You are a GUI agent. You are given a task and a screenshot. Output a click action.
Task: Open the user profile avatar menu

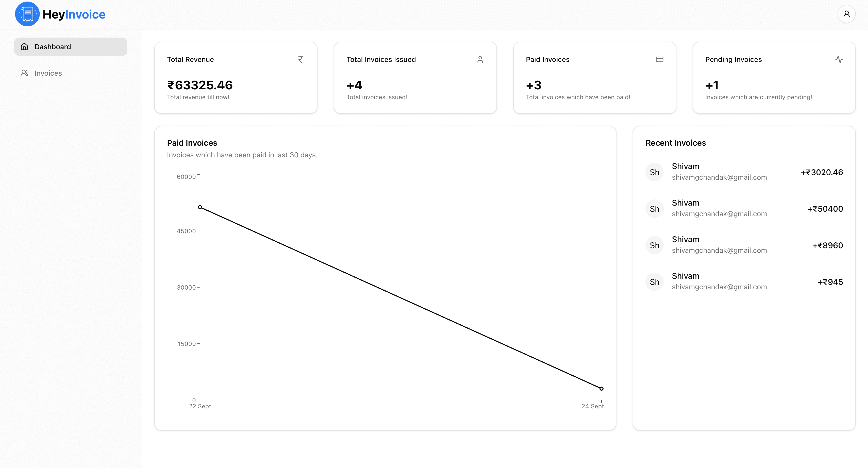point(846,14)
